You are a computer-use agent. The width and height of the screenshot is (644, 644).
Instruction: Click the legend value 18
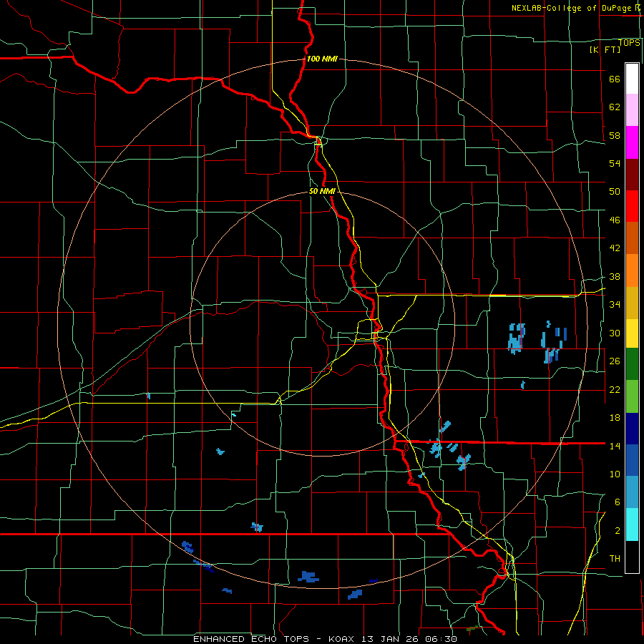tap(615, 418)
